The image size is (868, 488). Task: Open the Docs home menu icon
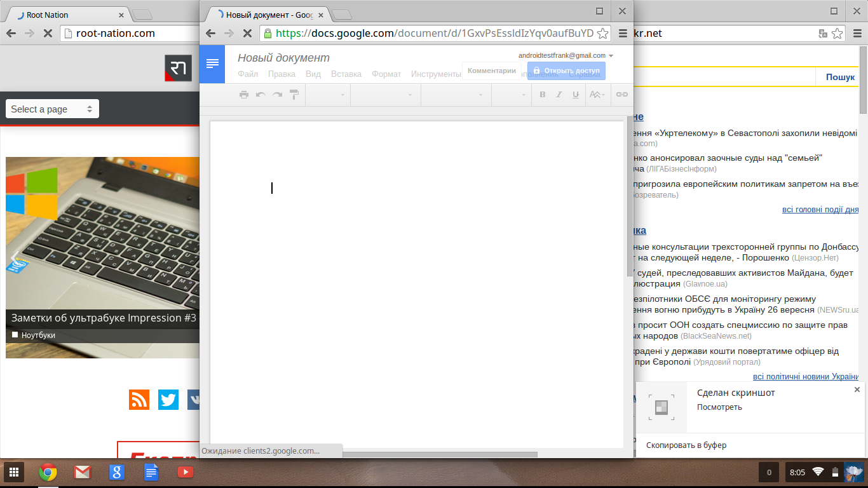point(212,64)
